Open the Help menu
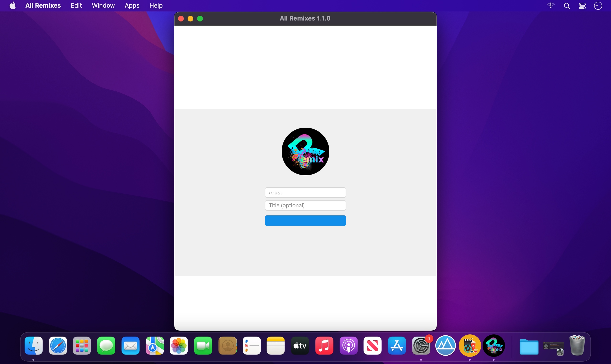The width and height of the screenshot is (611, 364). pos(156,5)
